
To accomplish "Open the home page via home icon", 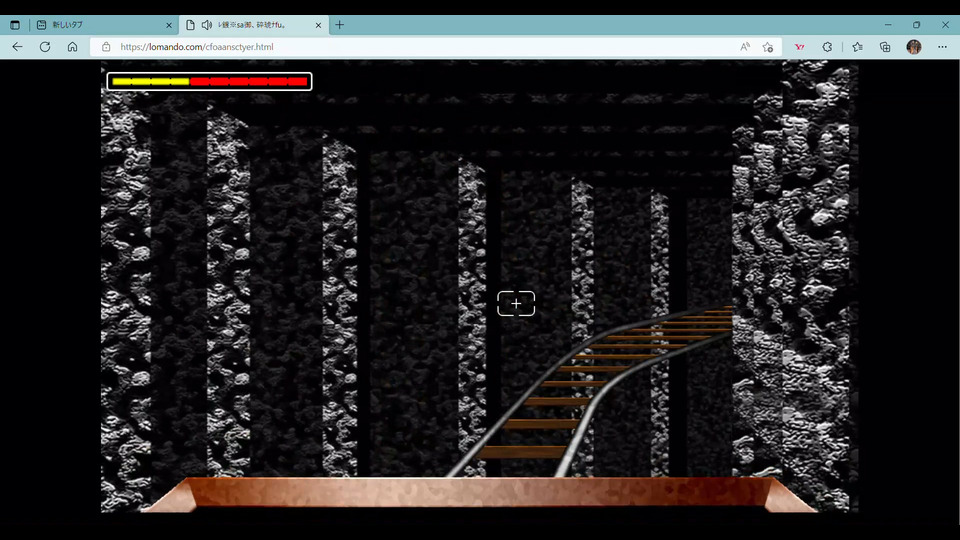I will pyautogui.click(x=72, y=47).
